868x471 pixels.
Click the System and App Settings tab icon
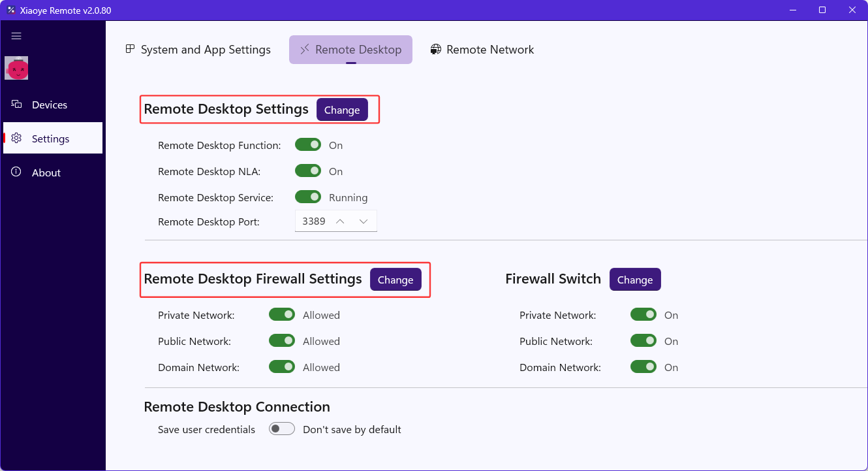[x=130, y=50]
